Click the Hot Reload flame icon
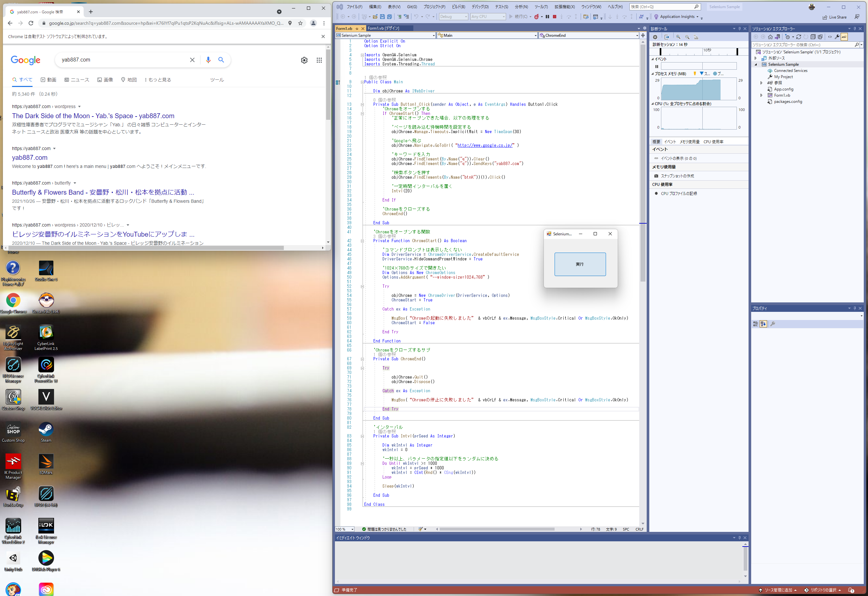The width and height of the screenshot is (868, 596). [537, 17]
